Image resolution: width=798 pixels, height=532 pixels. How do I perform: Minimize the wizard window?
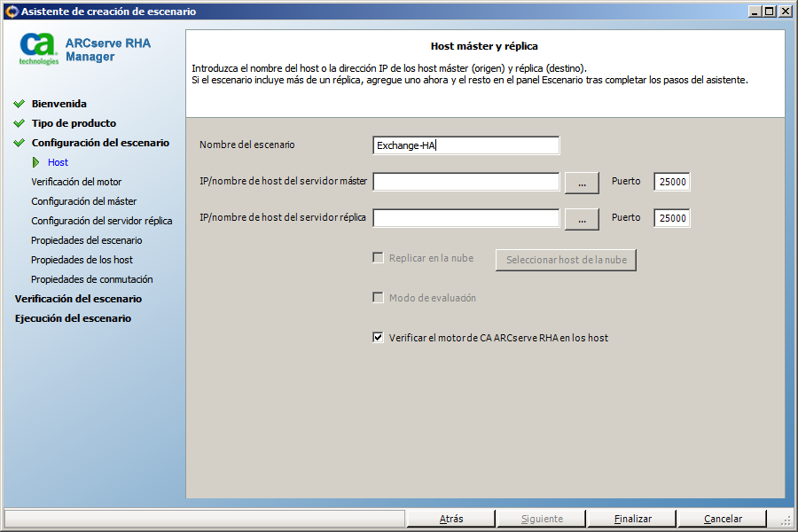coord(755,12)
